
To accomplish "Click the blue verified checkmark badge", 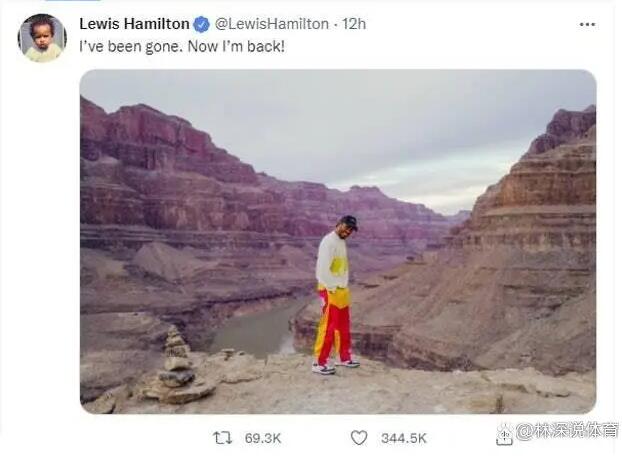I will [x=202, y=25].
